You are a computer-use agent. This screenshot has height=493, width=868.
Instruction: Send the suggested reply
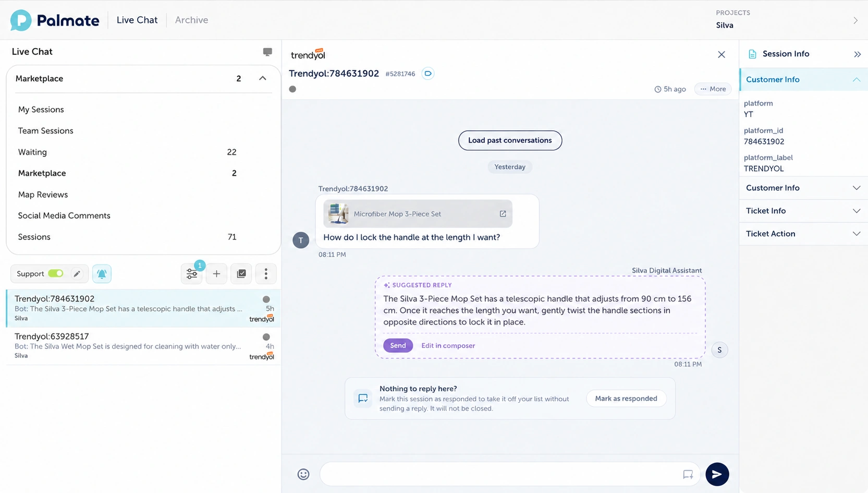tap(398, 345)
